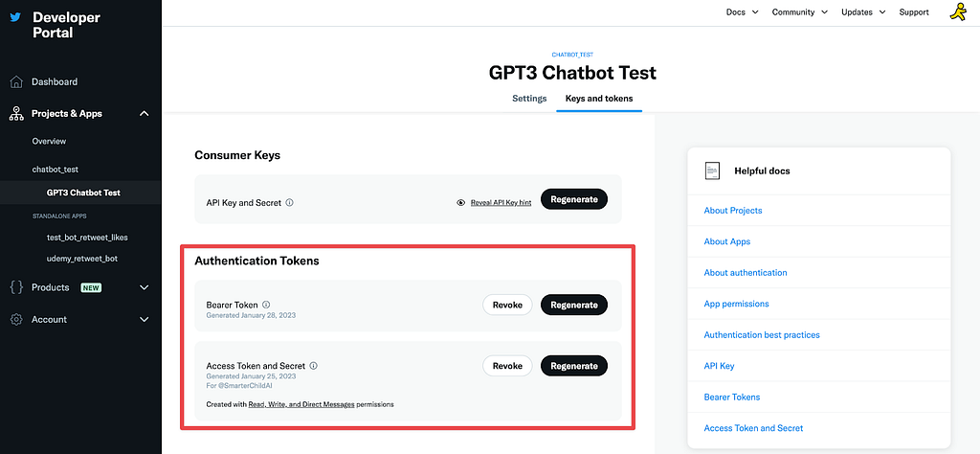Click the Account gear icon

point(16,320)
